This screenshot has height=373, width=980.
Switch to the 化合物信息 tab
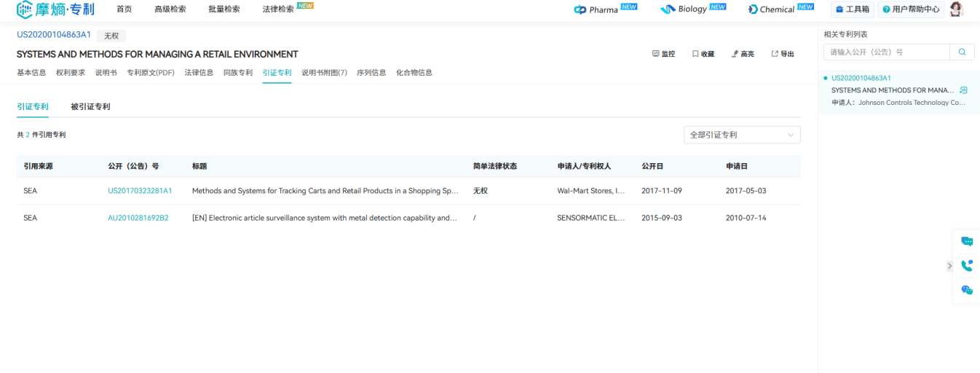(414, 73)
